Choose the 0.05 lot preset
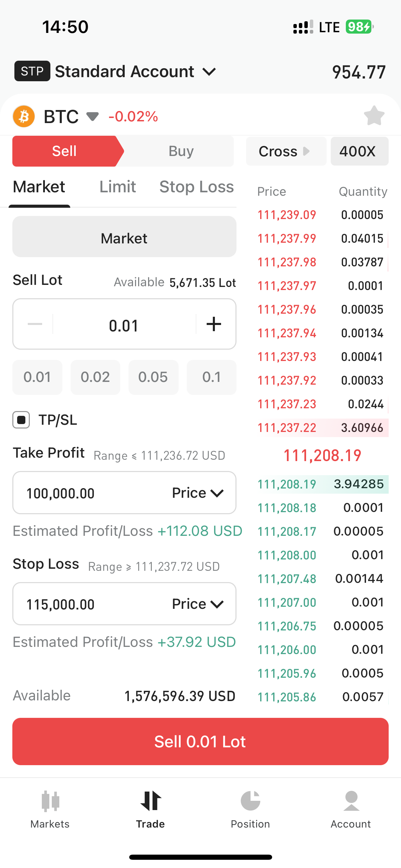Viewport: 401px width, 868px height. coord(153,377)
